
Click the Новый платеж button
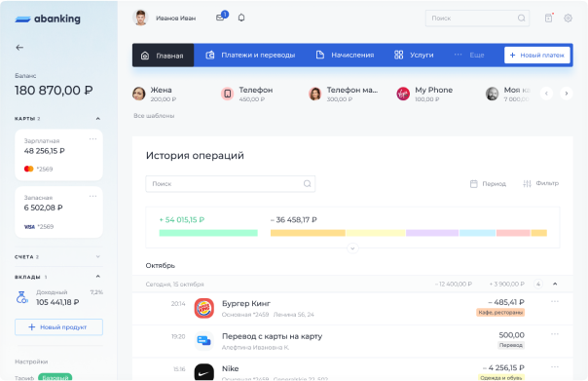537,56
